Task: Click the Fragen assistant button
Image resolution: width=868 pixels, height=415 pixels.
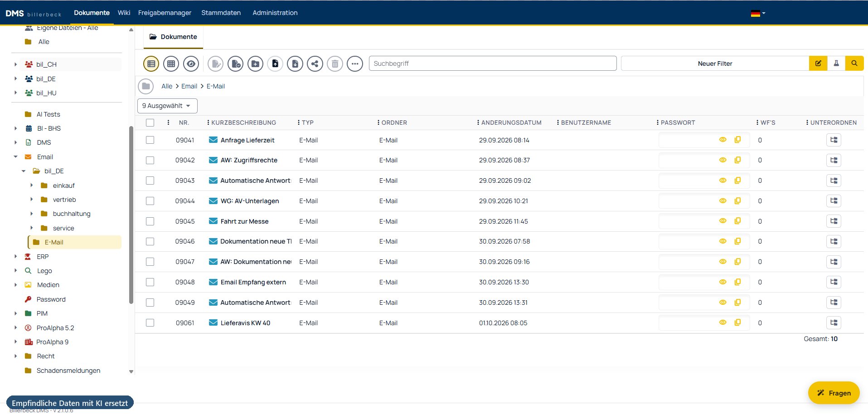Action: tap(834, 393)
